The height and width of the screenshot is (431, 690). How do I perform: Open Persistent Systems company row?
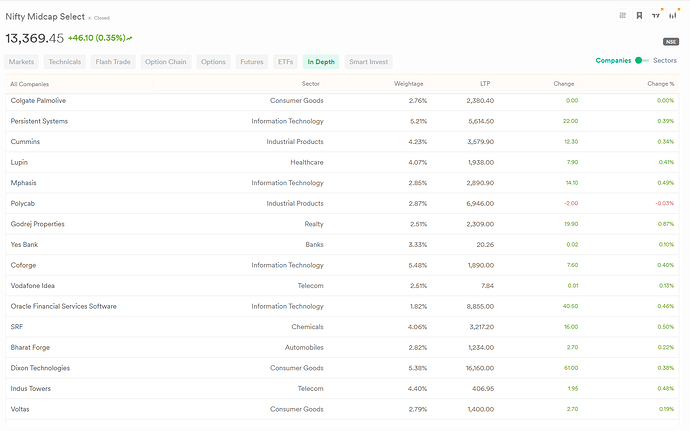point(342,121)
